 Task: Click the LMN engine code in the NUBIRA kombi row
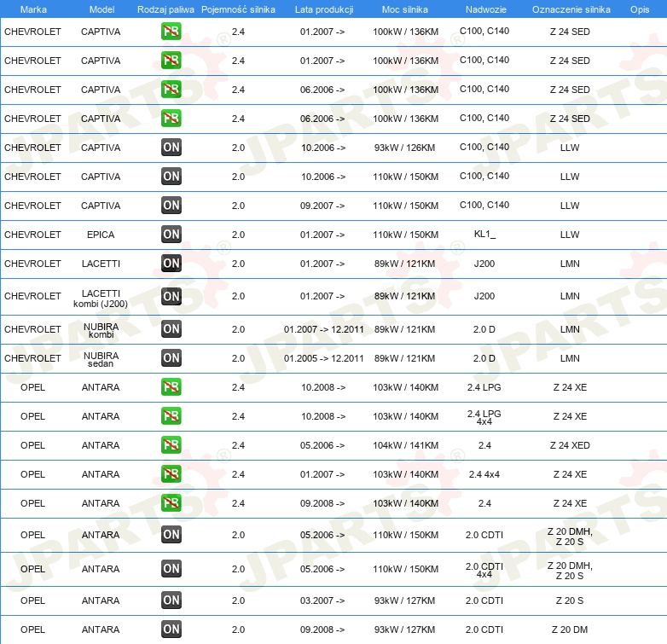click(570, 329)
